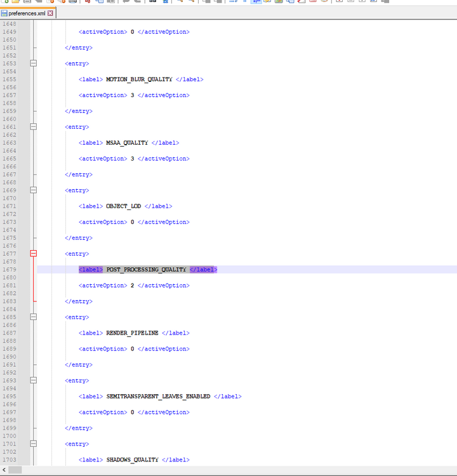Collapse the entry fold at line 1653

coord(34,63)
